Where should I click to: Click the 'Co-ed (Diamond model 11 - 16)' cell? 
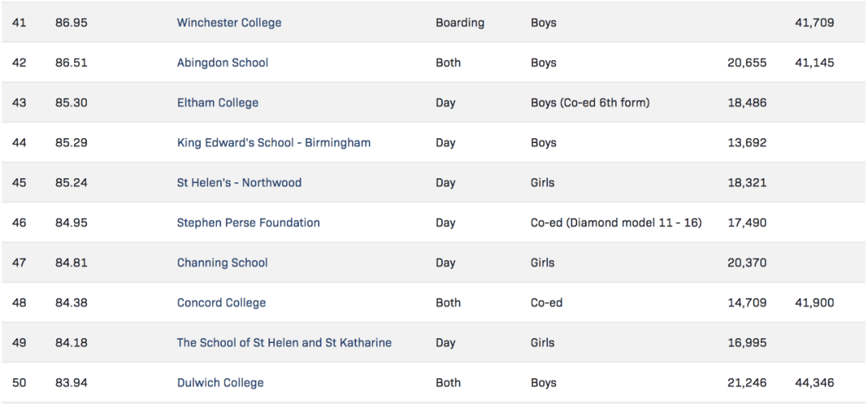616,222
